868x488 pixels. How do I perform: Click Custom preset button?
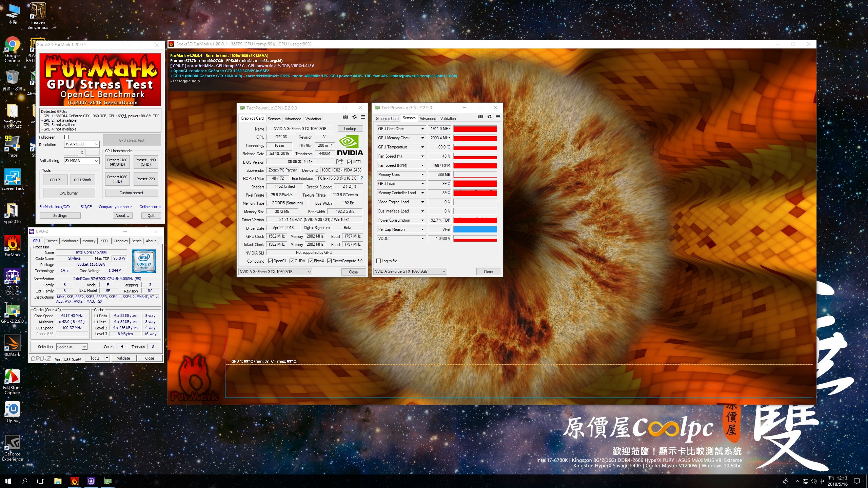(x=132, y=193)
